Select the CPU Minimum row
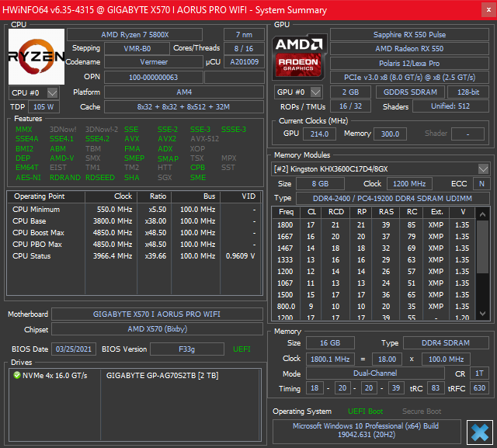 (x=134, y=210)
